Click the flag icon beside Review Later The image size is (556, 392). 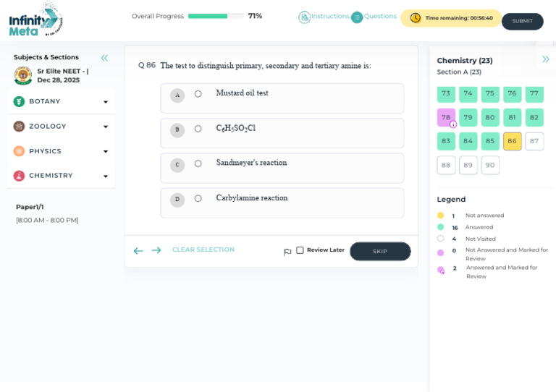point(287,252)
